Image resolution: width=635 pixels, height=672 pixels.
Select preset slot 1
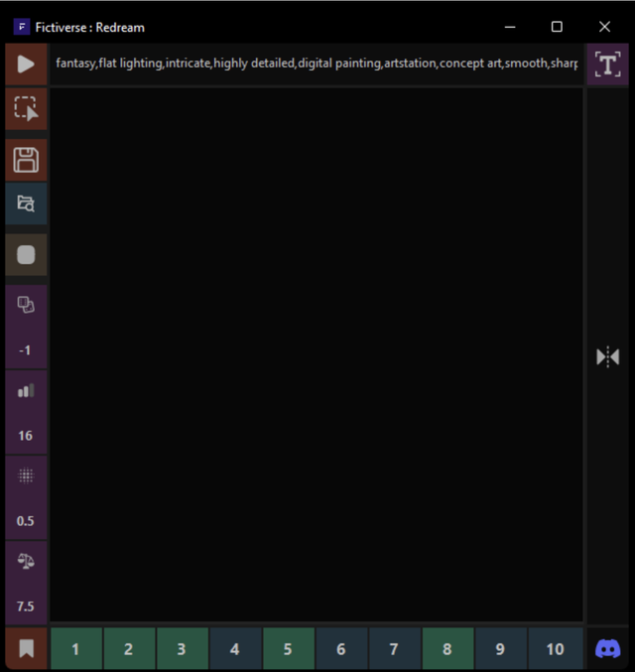coord(75,649)
